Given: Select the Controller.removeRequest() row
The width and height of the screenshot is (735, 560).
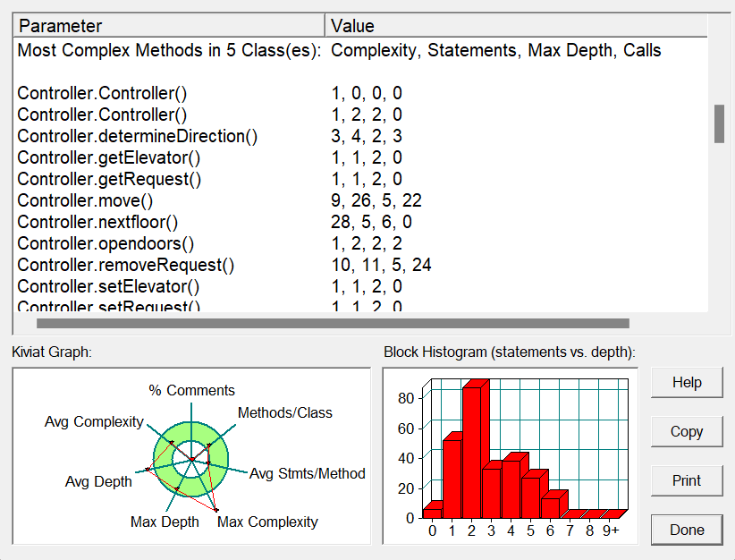Looking at the screenshot, I should (361, 265).
